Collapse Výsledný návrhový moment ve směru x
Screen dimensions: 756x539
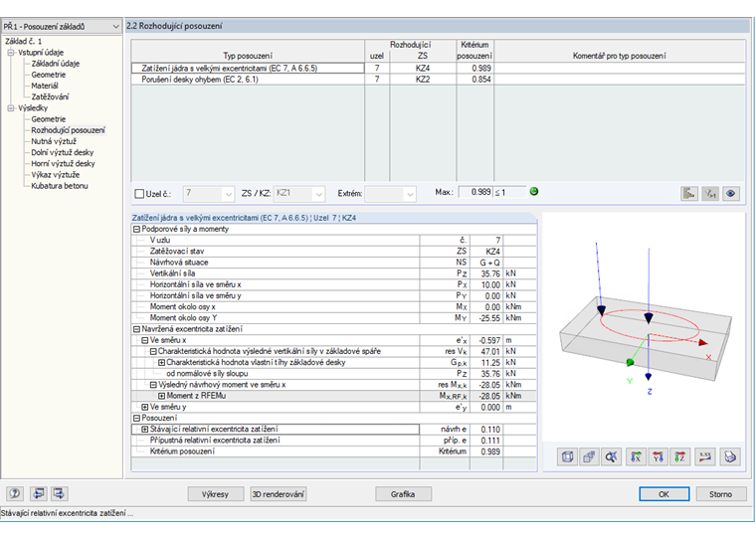pyautogui.click(x=153, y=385)
